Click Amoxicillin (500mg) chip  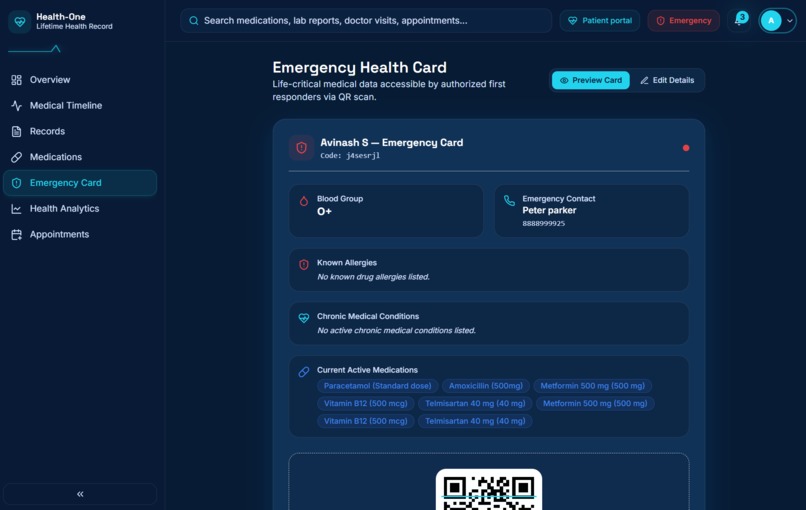coord(486,386)
